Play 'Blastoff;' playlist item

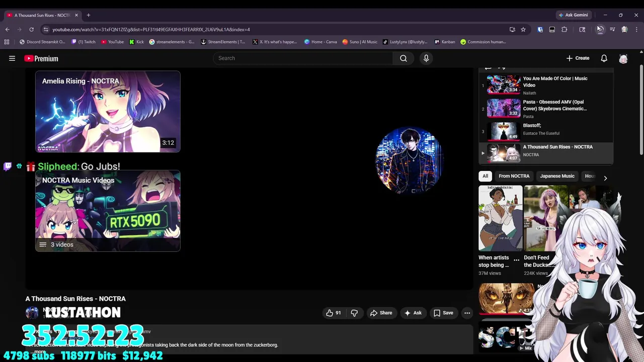[546, 131]
